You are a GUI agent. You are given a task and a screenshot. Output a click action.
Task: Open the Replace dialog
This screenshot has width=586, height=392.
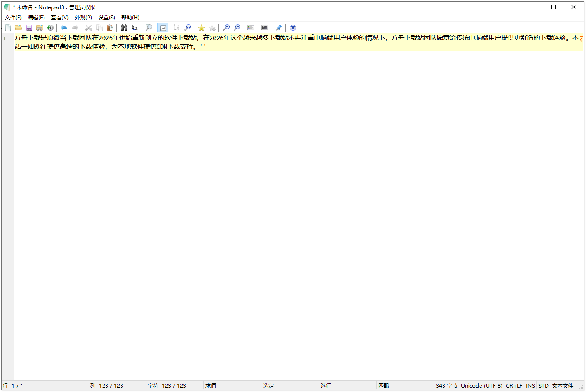134,27
